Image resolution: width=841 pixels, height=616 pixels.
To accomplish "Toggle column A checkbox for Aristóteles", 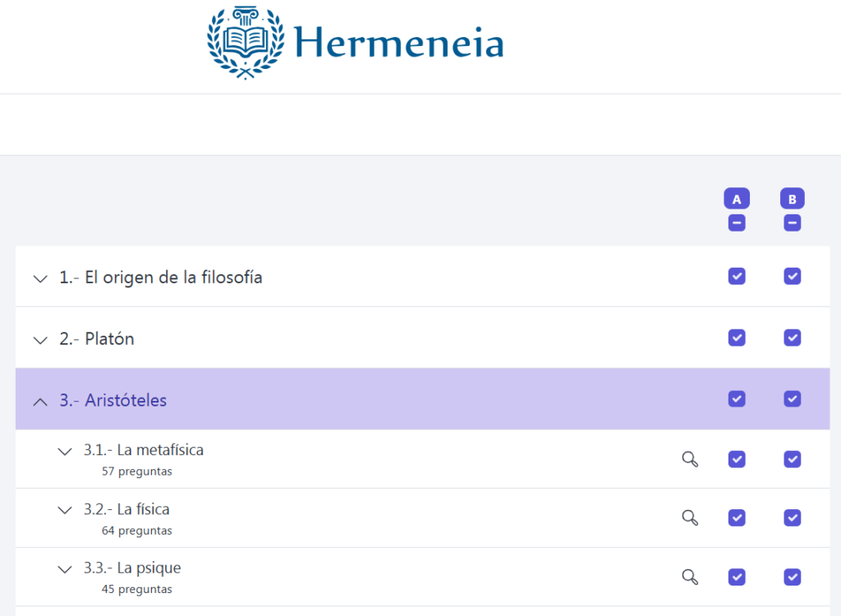I will (737, 398).
